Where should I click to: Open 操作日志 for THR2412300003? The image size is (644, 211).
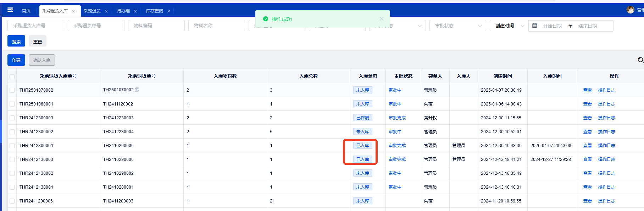[607, 118]
